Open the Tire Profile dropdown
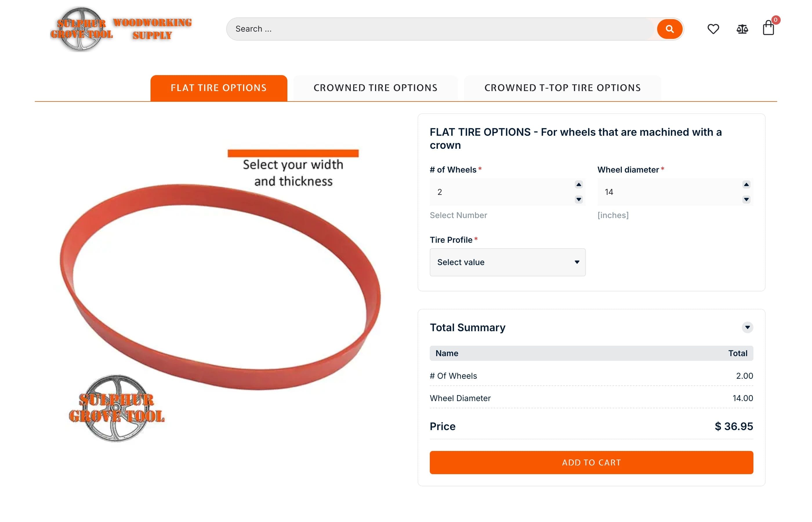 pos(507,262)
